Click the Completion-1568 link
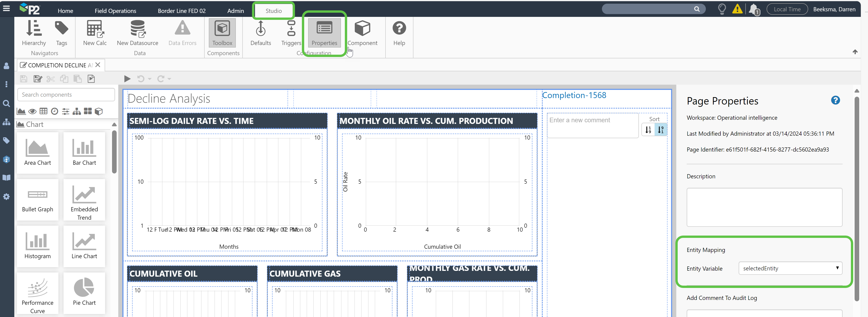The image size is (868, 317). pyautogui.click(x=574, y=95)
